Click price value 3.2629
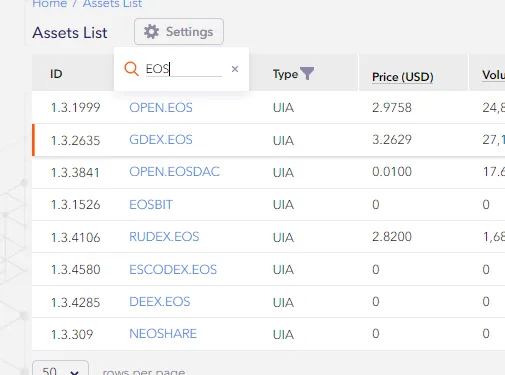The image size is (505, 375). [x=392, y=140]
